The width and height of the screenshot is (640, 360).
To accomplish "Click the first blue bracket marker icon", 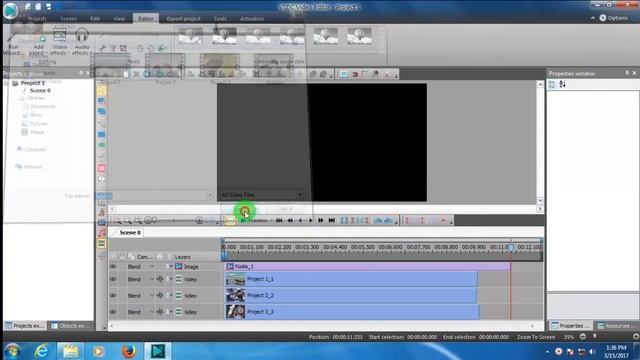I will click(344, 220).
